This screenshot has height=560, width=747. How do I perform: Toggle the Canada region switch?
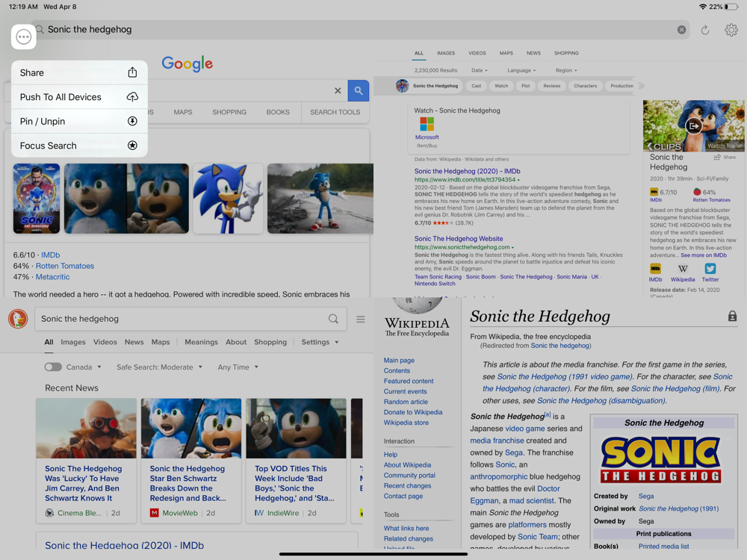(53, 367)
